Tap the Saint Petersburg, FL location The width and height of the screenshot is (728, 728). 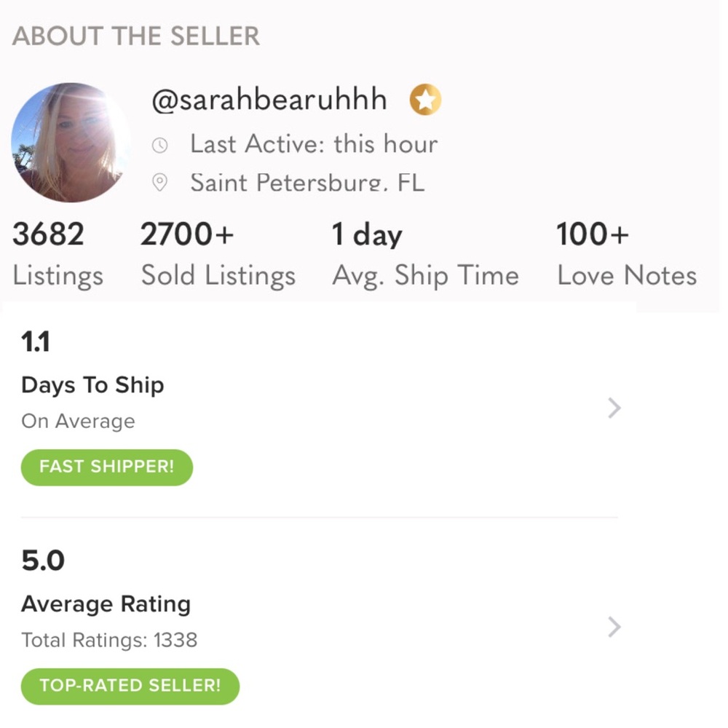tap(306, 183)
